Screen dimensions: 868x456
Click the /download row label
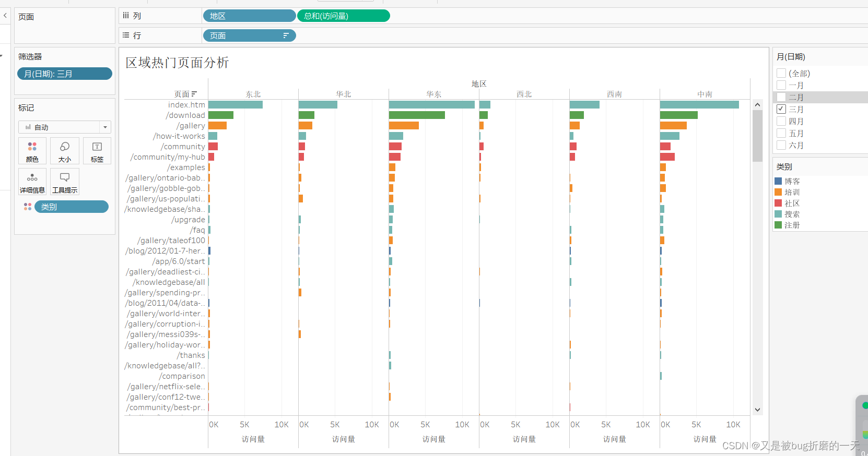coord(185,115)
